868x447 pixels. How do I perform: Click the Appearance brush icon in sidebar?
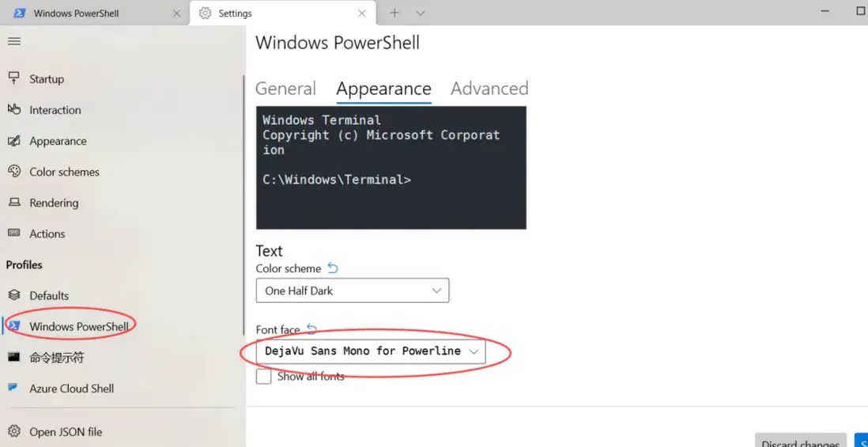pos(13,141)
